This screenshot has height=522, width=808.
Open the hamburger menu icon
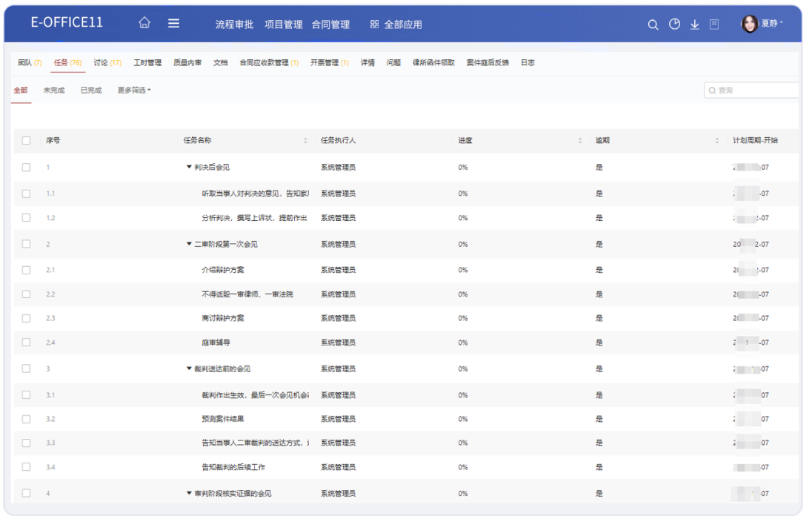174,24
